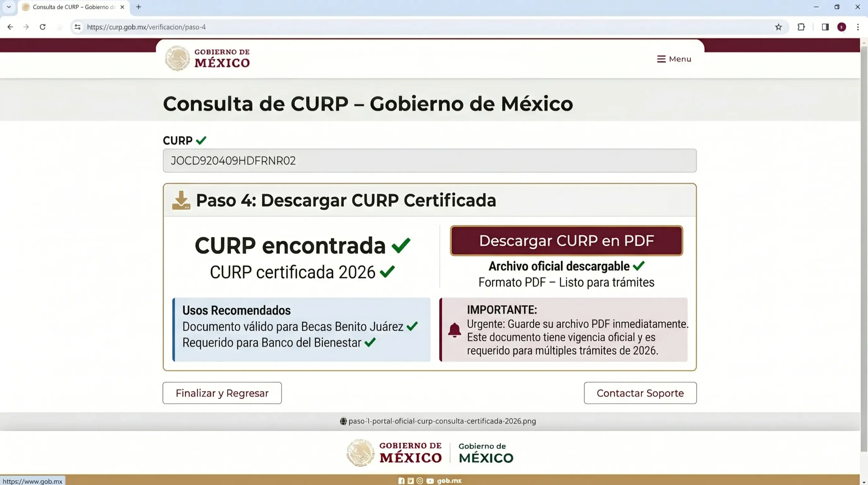Screen dimensions: 868x485
Task: Click the Paso 4: Descargar CURP Certificada heading
Action: [346, 200]
